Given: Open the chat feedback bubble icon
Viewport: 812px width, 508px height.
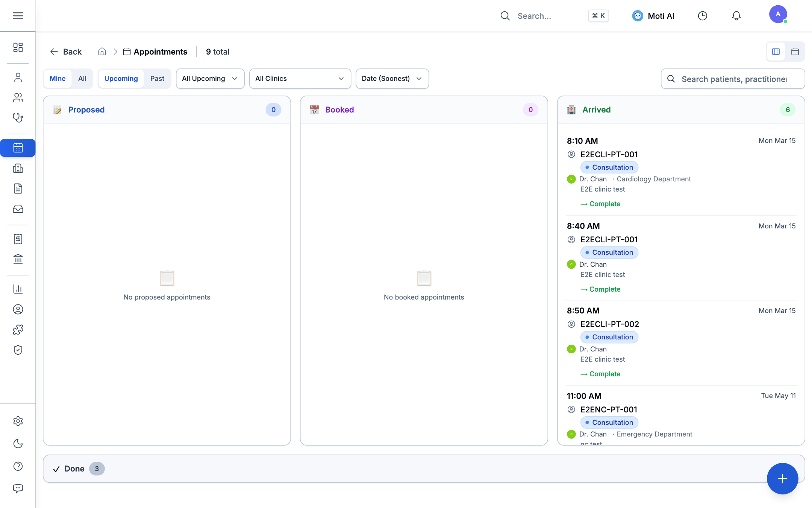Looking at the screenshot, I should coord(18,488).
